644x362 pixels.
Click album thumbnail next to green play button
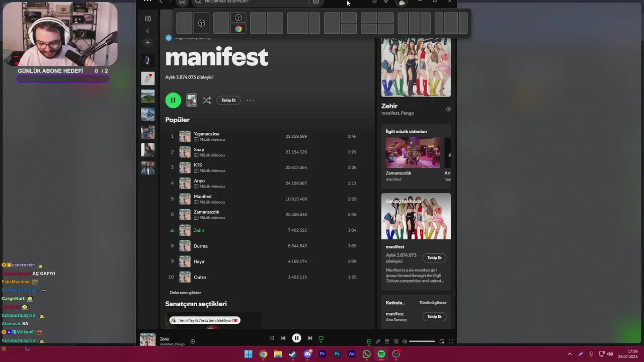point(191,100)
